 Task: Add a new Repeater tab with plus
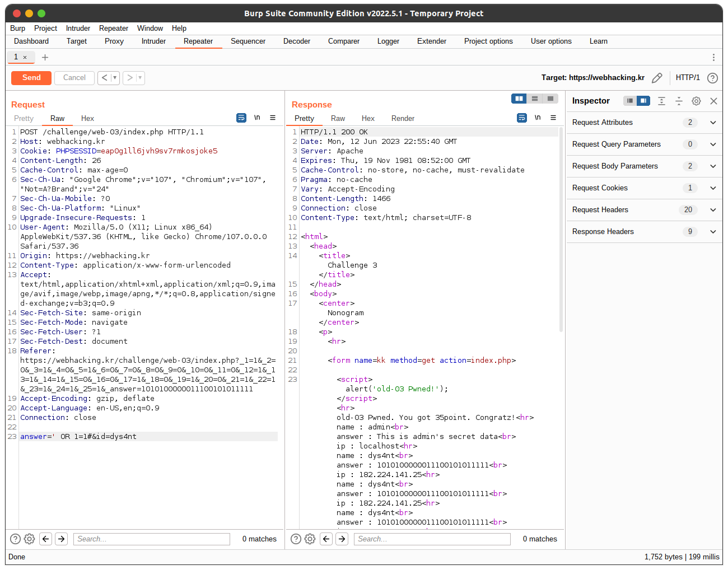(x=45, y=57)
